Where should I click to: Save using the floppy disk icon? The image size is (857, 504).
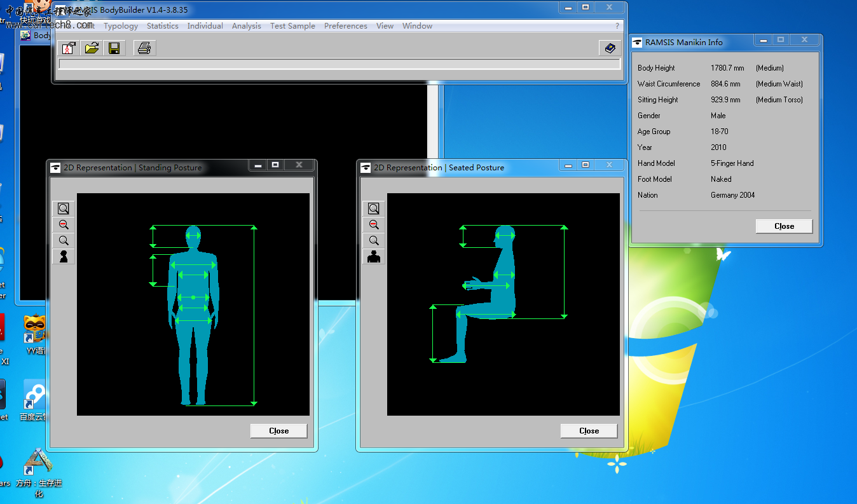[114, 48]
